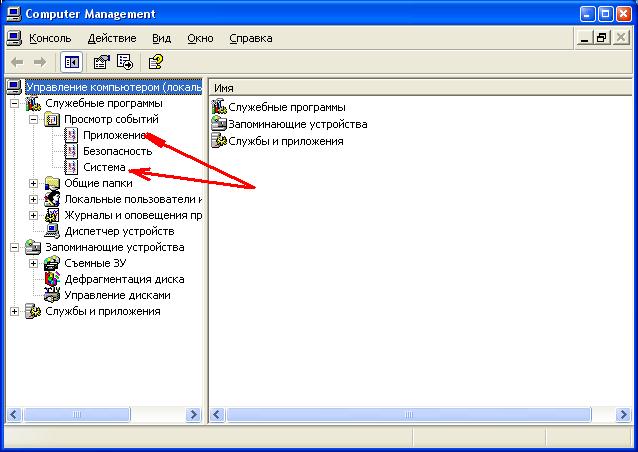Click tree pane horizontal scrollbar left arrow

click(x=13, y=415)
